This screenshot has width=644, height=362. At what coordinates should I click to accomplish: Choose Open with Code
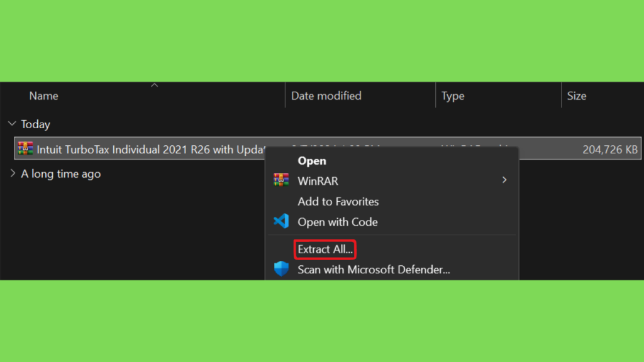pos(338,222)
